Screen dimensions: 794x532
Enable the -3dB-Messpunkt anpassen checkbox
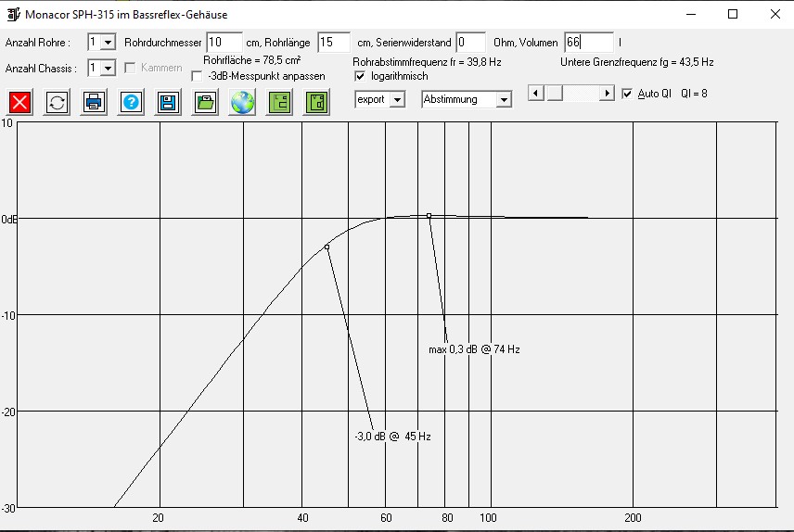point(197,77)
